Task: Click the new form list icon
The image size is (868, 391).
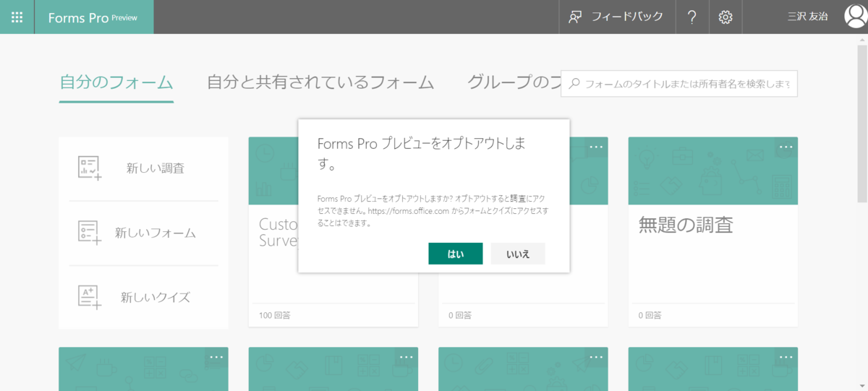Action: coord(90,233)
